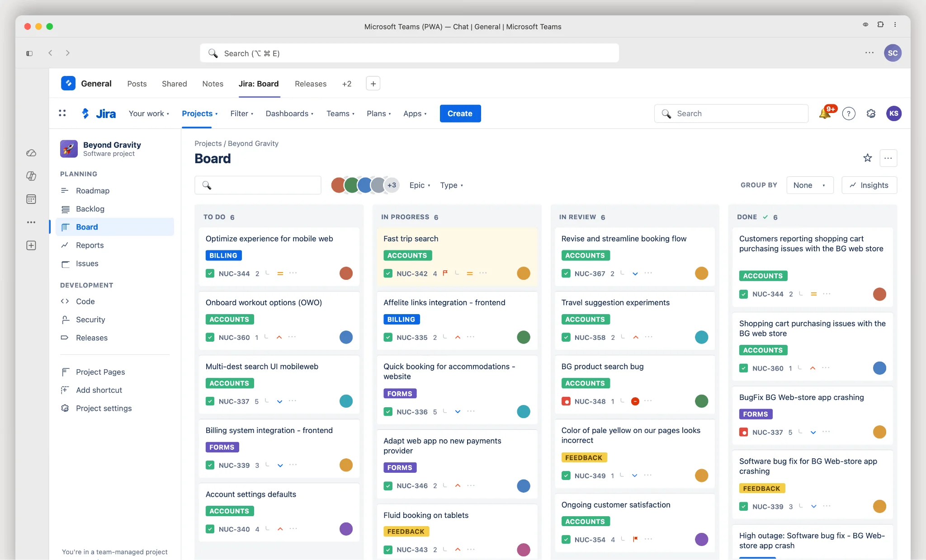926x560 pixels.
Task: Expand the Apps dropdown
Action: 415,113
